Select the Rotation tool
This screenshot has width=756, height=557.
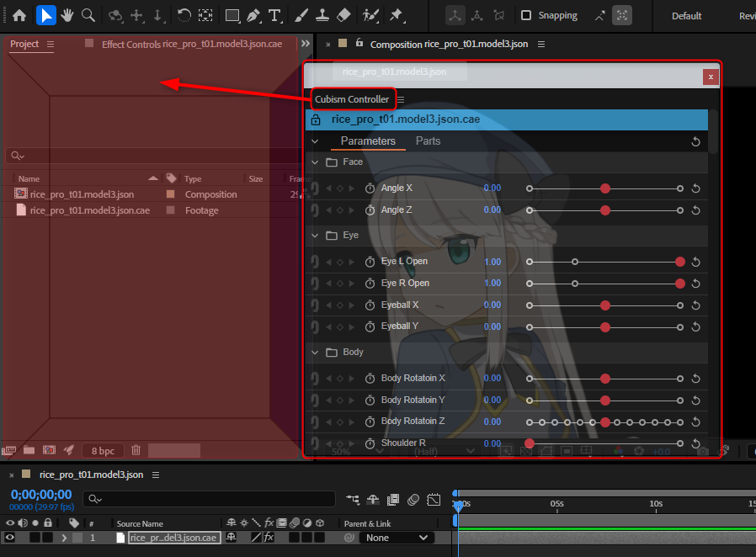(x=184, y=15)
